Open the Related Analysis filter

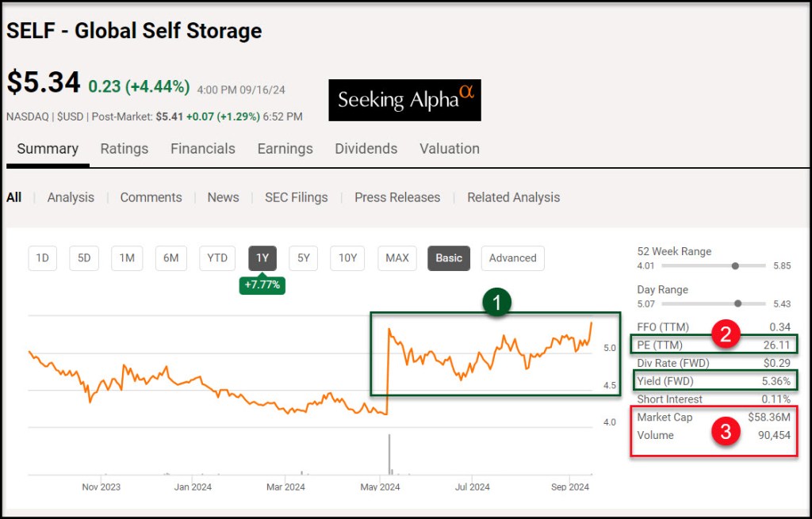pos(513,197)
